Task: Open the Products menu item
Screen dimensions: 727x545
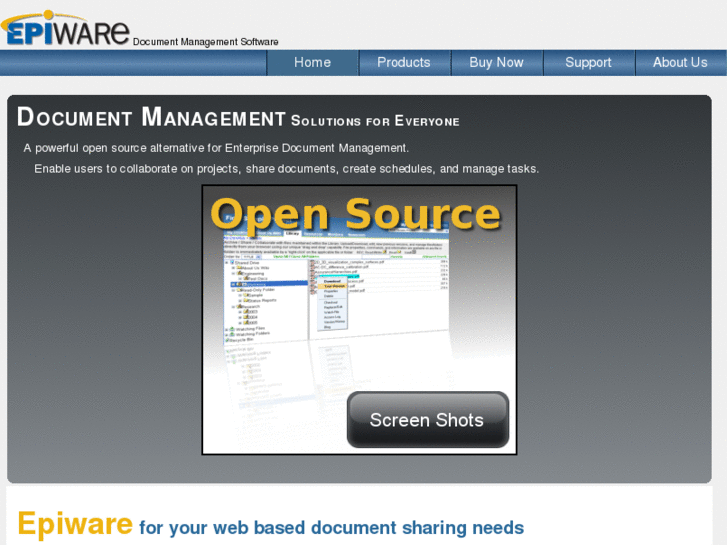Action: click(x=404, y=63)
